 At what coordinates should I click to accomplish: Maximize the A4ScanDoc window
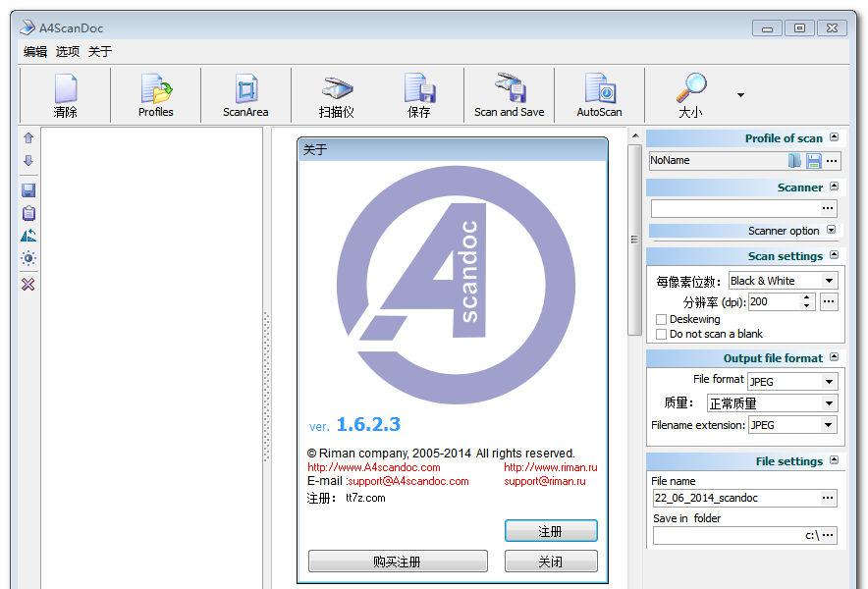(x=799, y=28)
